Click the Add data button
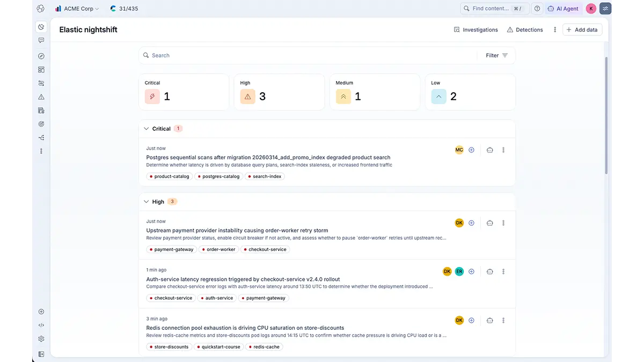This screenshot has height=362, width=644. coord(582,30)
